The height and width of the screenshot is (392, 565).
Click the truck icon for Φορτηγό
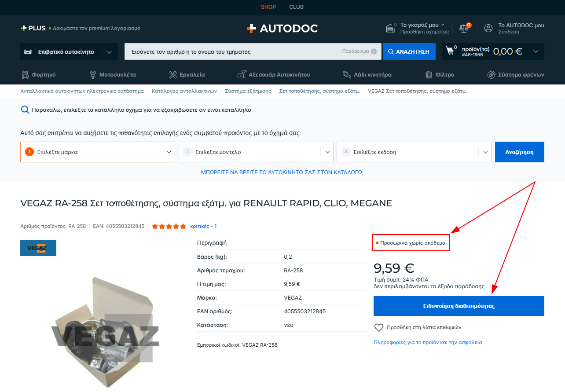[25, 75]
